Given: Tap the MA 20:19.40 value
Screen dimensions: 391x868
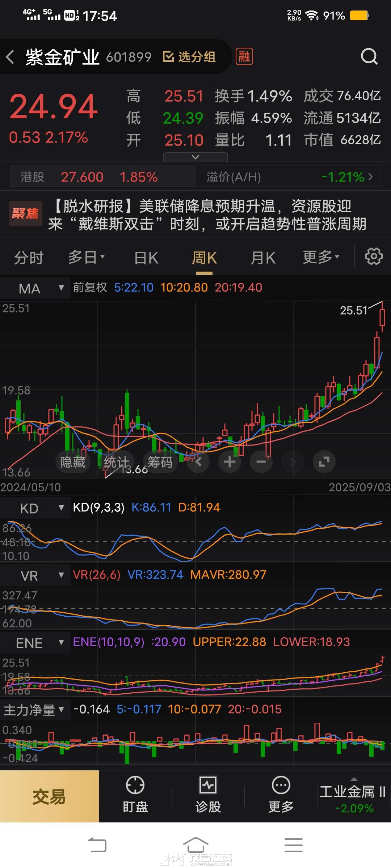Looking at the screenshot, I should pyautogui.click(x=238, y=288).
